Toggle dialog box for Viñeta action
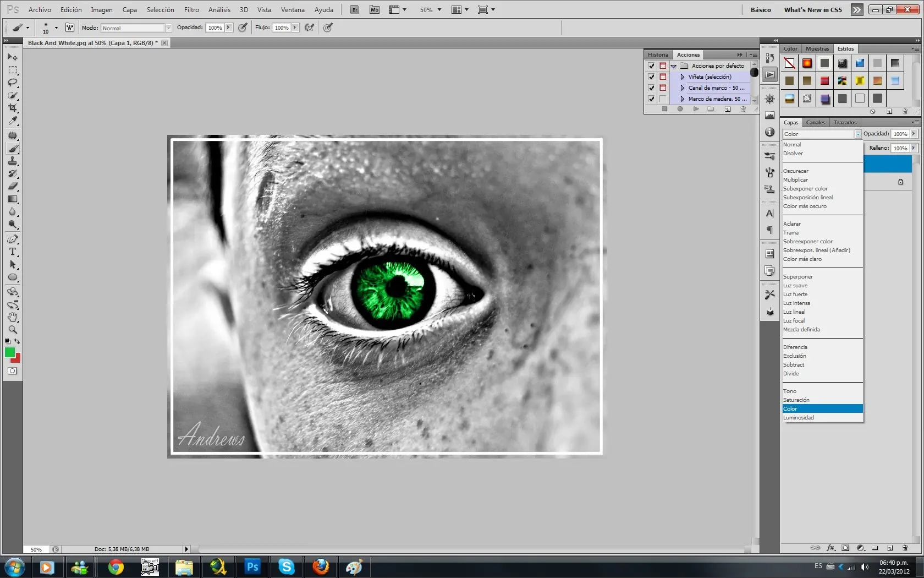Image resolution: width=924 pixels, height=578 pixels. click(x=663, y=77)
